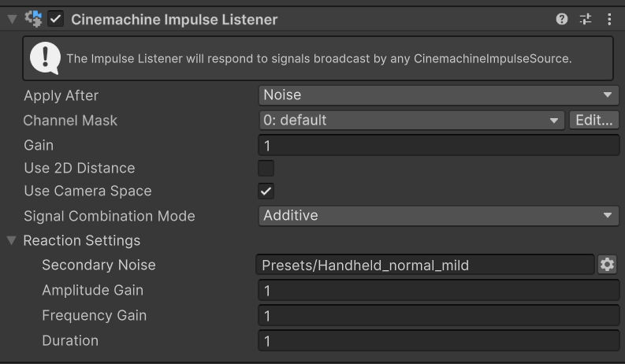Click the Duration value field

point(438,340)
